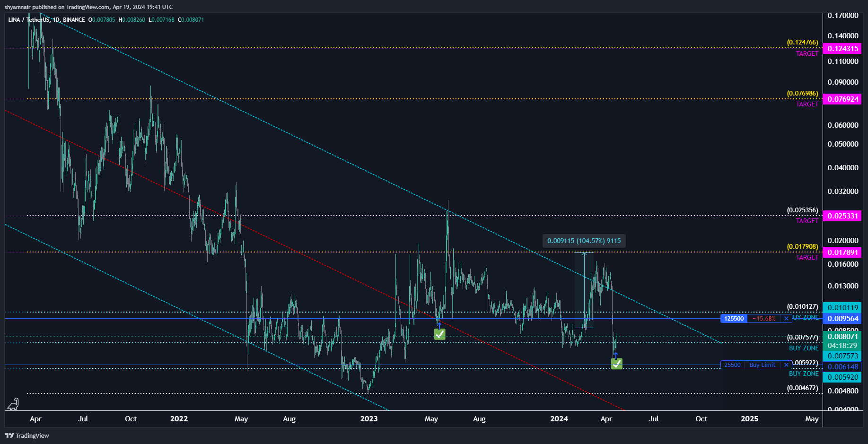This screenshot has height=444, width=868.
Task: Click the May label after 2025 on time axis
Action: coord(812,419)
